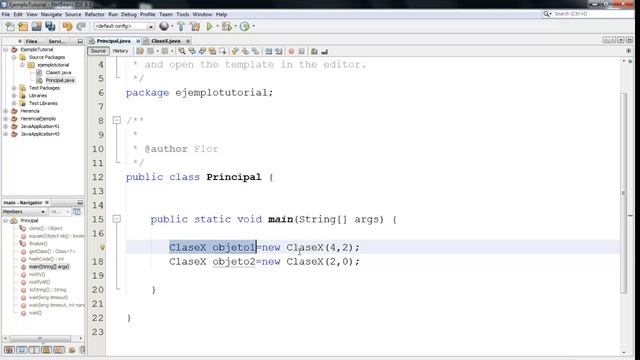640x360 pixels.
Task: Click the globe browser icon in main toolbar
Action: tap(164, 26)
